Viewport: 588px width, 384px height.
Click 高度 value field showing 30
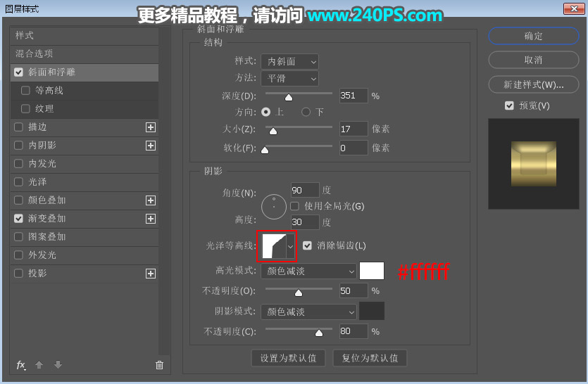click(x=305, y=222)
